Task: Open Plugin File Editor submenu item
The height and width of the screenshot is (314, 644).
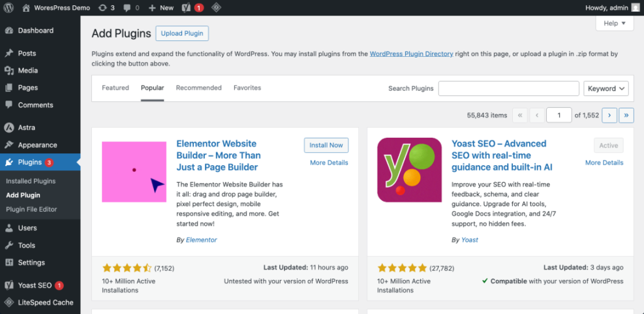Action: pyautogui.click(x=31, y=209)
